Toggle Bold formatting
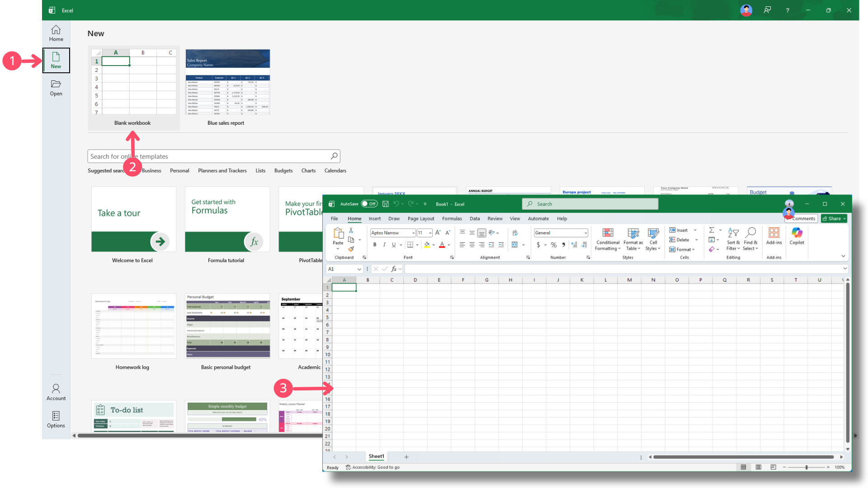 (375, 244)
